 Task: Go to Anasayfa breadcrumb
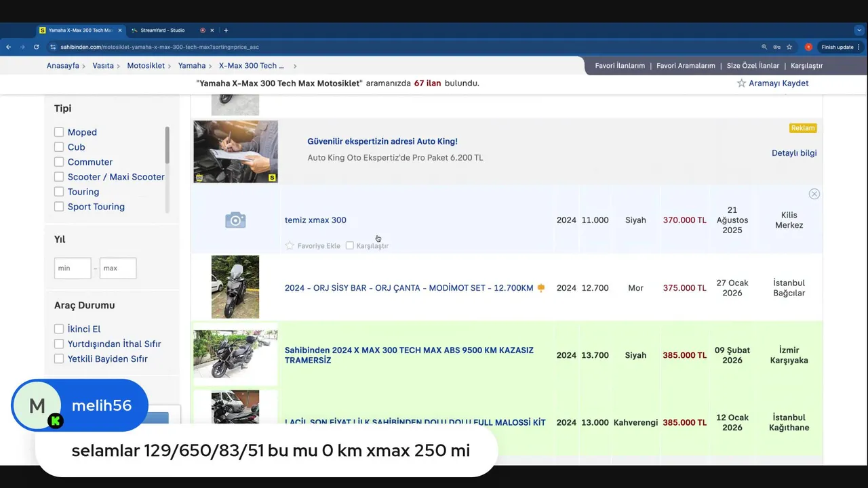point(63,66)
